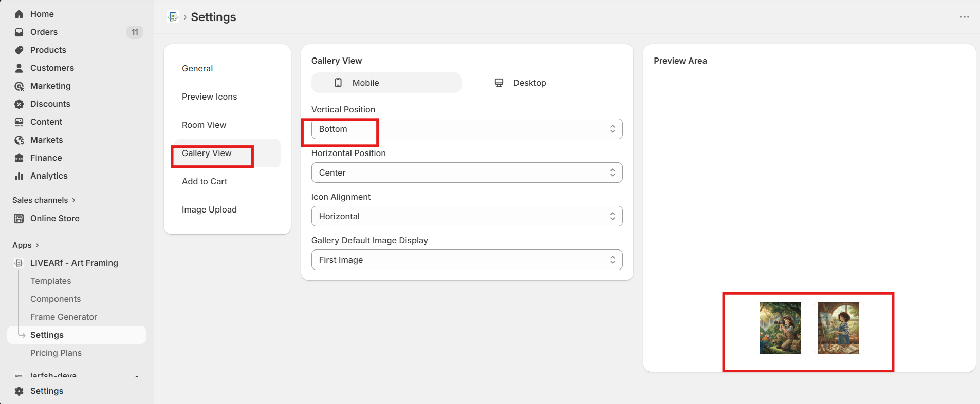Click the Products tag icon
980x404 pixels.
(19, 50)
